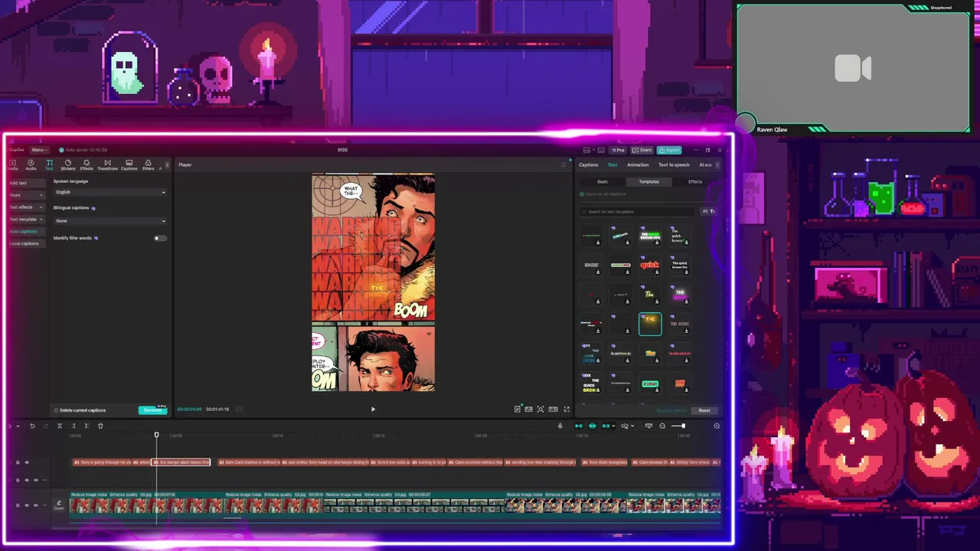Viewport: 980px width, 551px height.
Task: Select the Basic sub-tab
Action: (x=603, y=181)
